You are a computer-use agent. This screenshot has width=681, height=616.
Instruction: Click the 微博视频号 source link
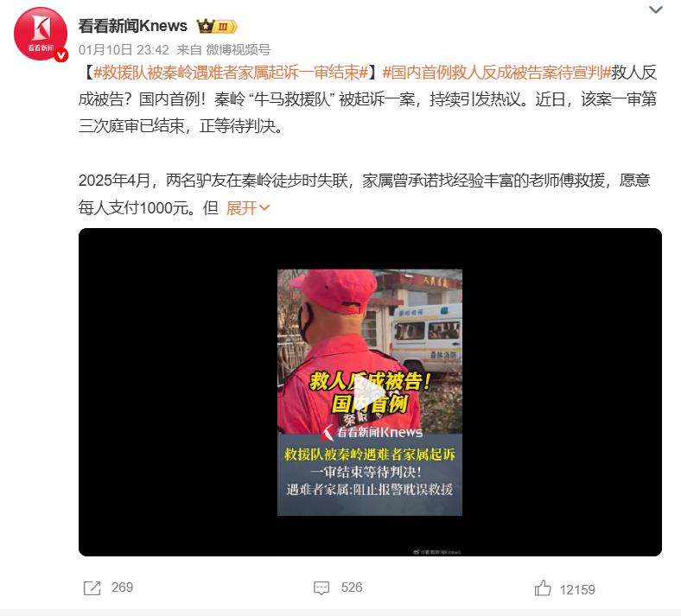click(x=238, y=50)
